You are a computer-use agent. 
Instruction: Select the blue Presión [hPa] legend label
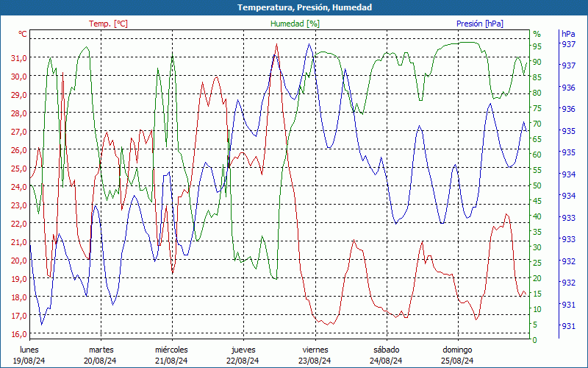point(480,24)
